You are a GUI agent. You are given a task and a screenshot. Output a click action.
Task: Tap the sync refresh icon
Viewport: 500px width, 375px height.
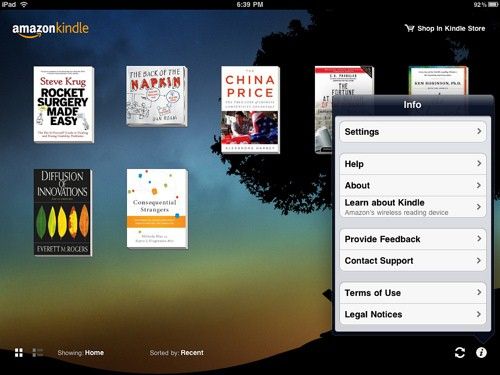(x=460, y=352)
